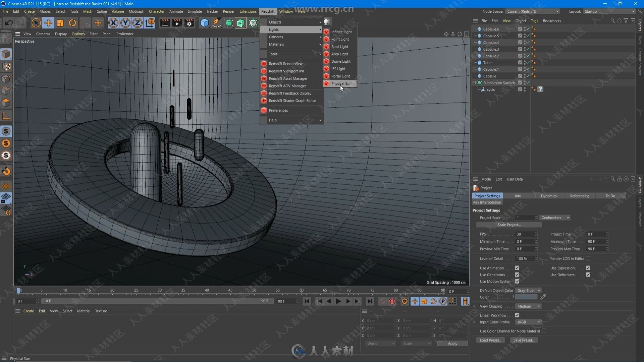This screenshot has width=644, height=362.
Task: Open the Centimeters unit dropdown
Action: click(555, 218)
